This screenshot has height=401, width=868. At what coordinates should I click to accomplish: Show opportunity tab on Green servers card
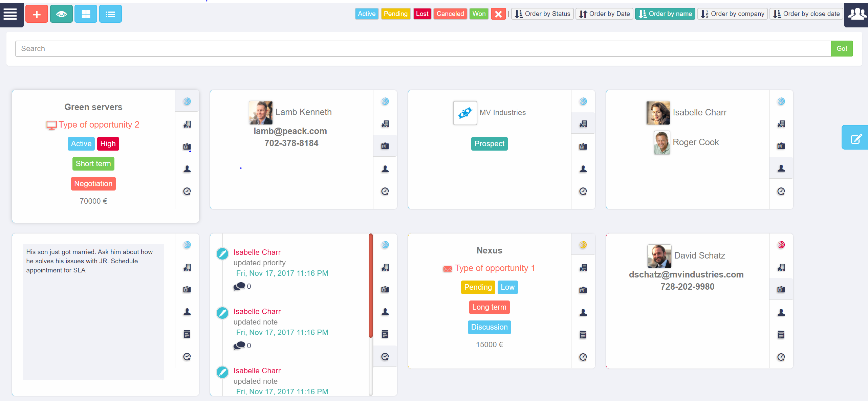coord(187,101)
